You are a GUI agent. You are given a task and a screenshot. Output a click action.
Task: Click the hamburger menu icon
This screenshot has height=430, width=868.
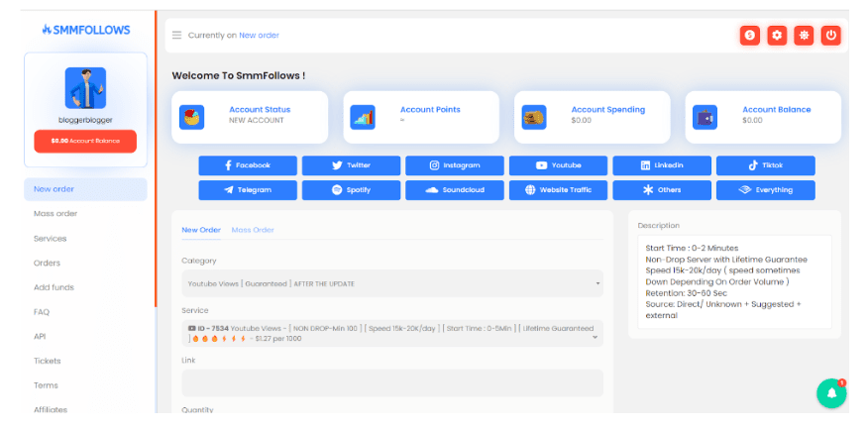click(176, 36)
